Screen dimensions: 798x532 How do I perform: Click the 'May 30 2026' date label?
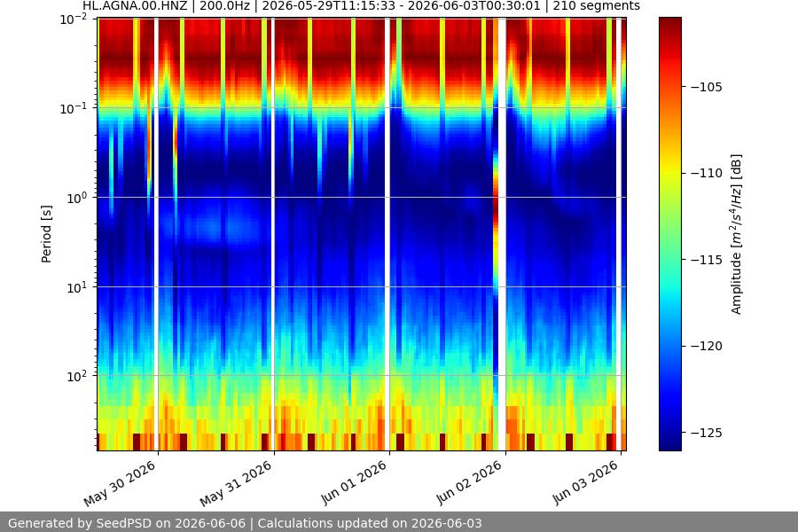point(120,484)
